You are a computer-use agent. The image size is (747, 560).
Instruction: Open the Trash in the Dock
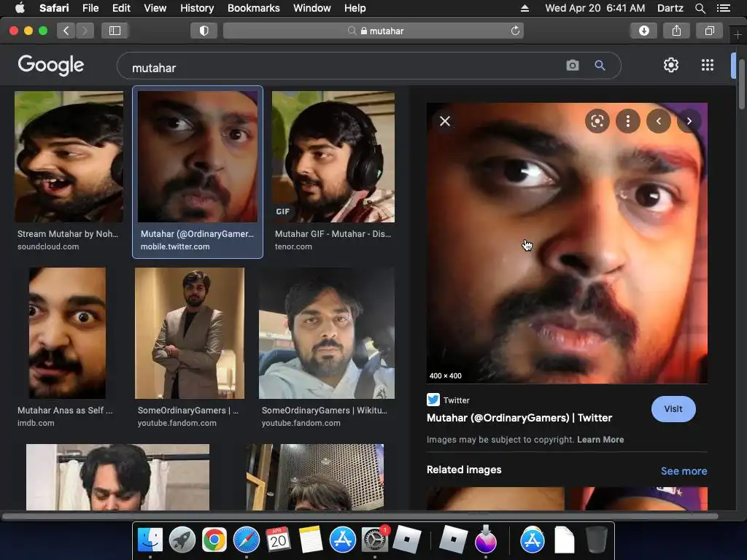coord(596,540)
